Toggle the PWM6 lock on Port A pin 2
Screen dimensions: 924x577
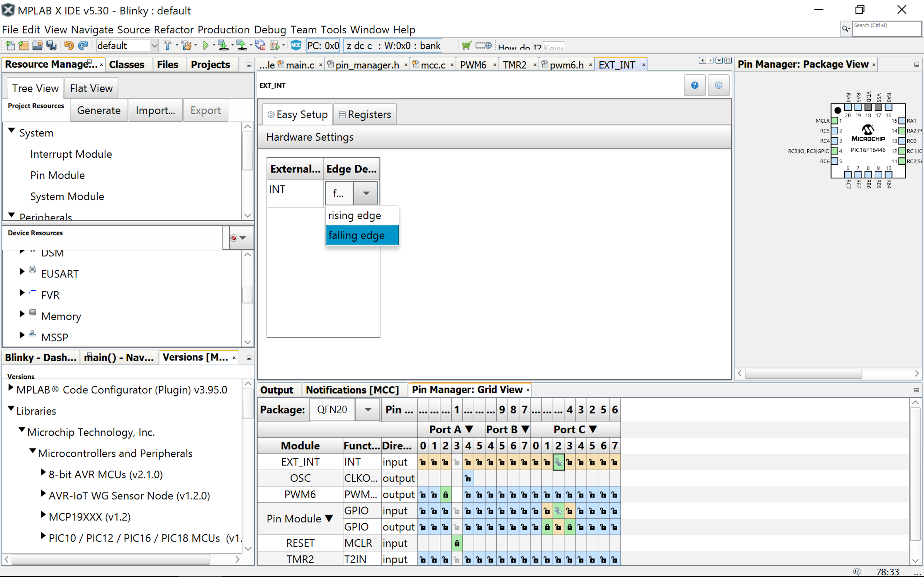(x=446, y=495)
